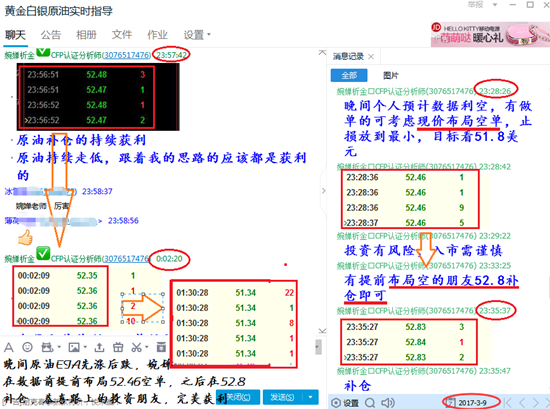Open the 作业 tab
This screenshot has width=550, height=409.
157,35
